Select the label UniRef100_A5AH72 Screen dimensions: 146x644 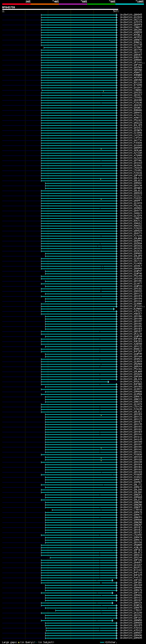point(131,72)
